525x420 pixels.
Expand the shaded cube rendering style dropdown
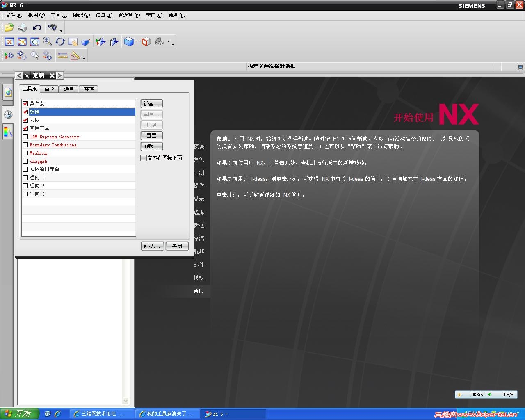point(138,41)
